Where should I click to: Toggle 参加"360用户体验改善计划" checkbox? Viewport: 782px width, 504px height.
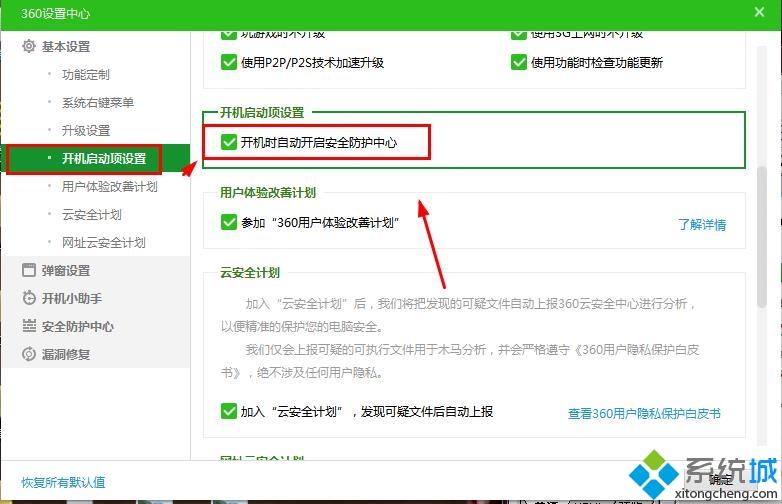coord(228,222)
